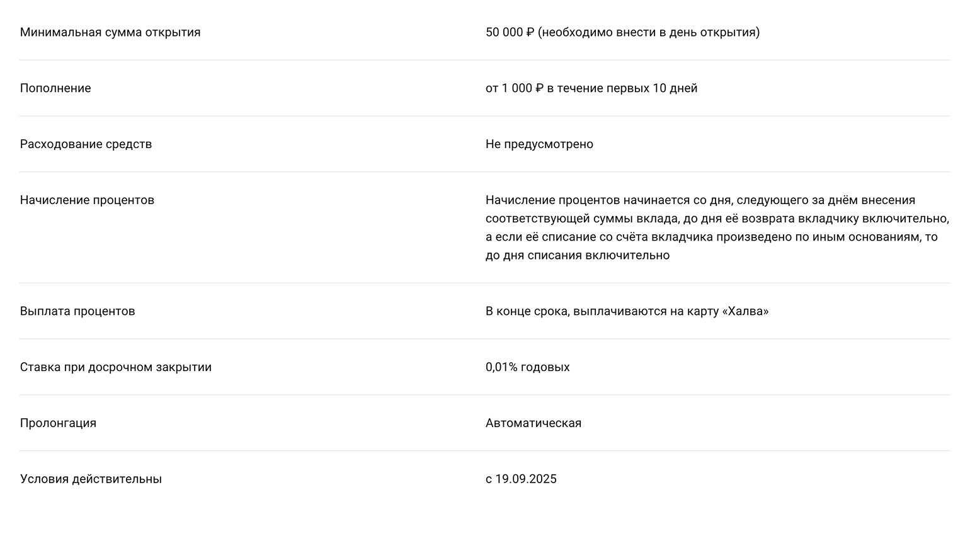
Task: Select the "Выплата процентов" label
Action: 77,311
